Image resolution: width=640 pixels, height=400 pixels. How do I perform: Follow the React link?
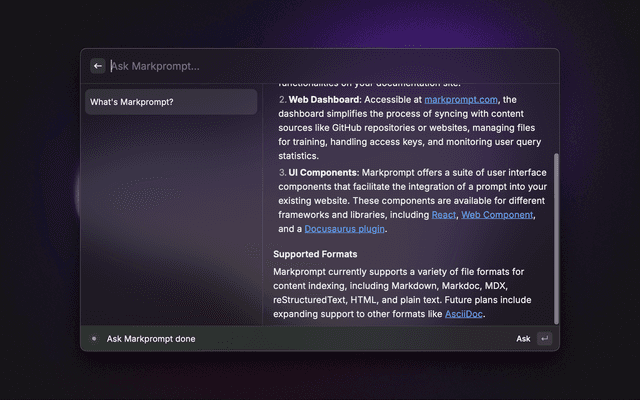(443, 215)
